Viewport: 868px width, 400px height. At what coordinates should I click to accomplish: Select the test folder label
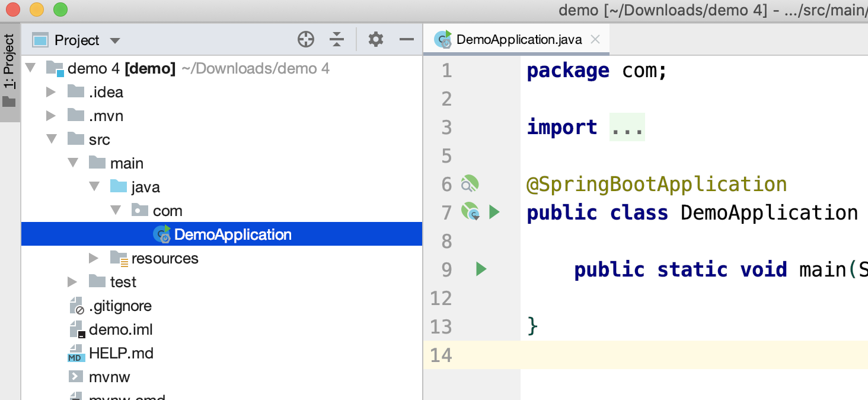pos(123,282)
